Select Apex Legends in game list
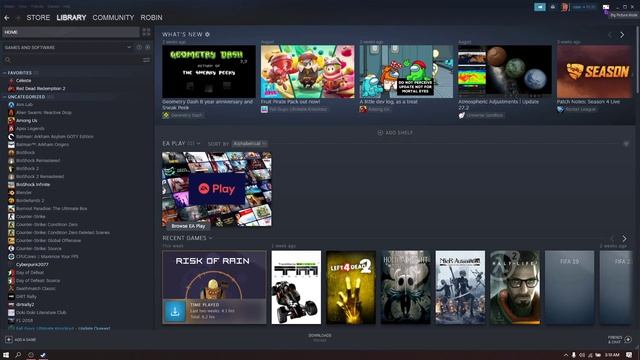Image resolution: width=640 pixels, height=360 pixels. tap(30, 129)
